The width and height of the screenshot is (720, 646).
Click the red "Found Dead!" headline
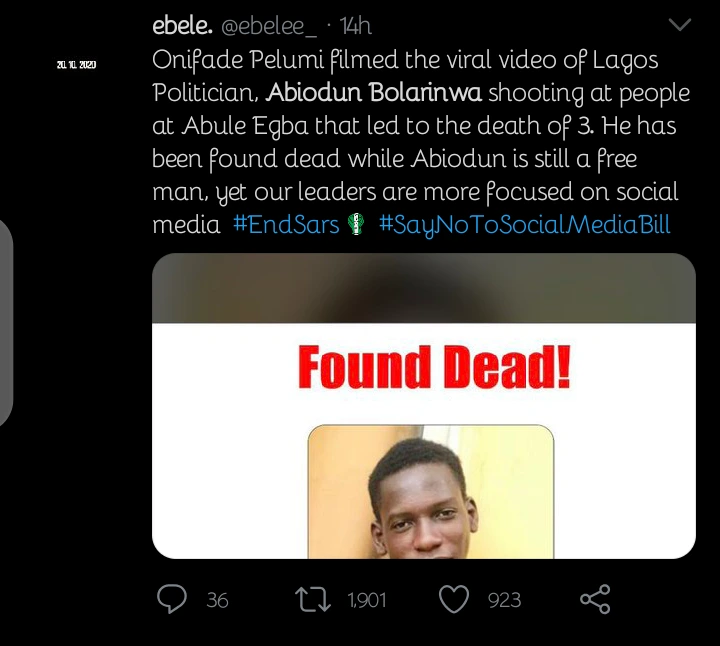tap(434, 368)
